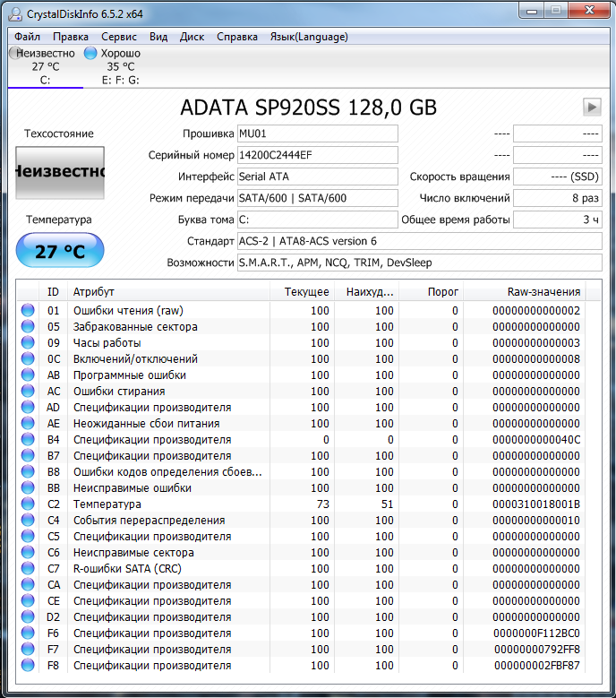Screen dimensions: 616x698
Task: Click status orb for attribute D2
Action: 28,616
